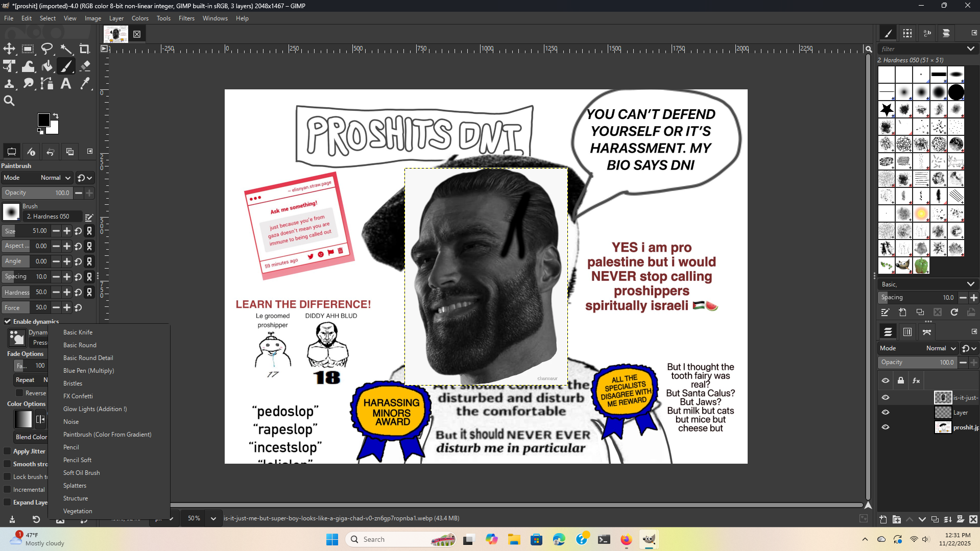
Task: Click the brush filter input field
Action: (922, 49)
